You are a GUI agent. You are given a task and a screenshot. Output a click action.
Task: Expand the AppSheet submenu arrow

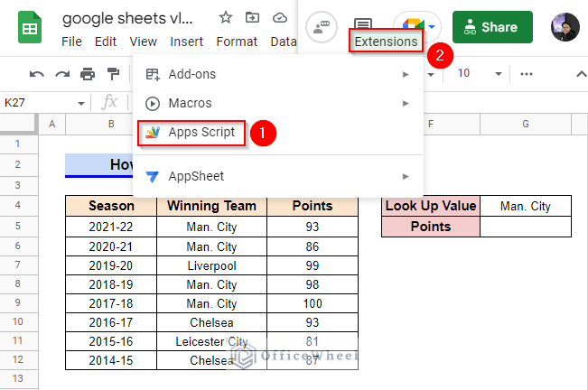(406, 176)
